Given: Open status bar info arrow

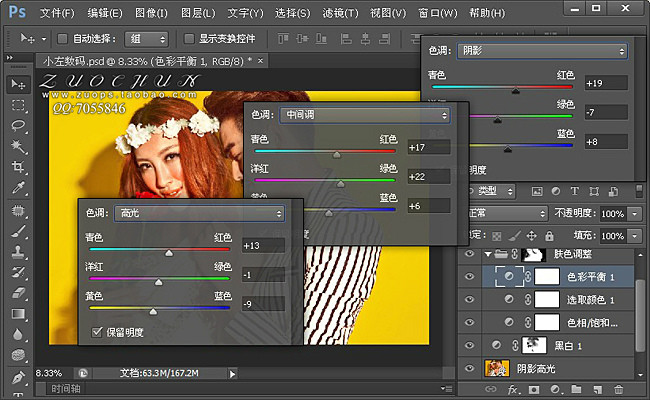Looking at the screenshot, I should click(x=232, y=374).
